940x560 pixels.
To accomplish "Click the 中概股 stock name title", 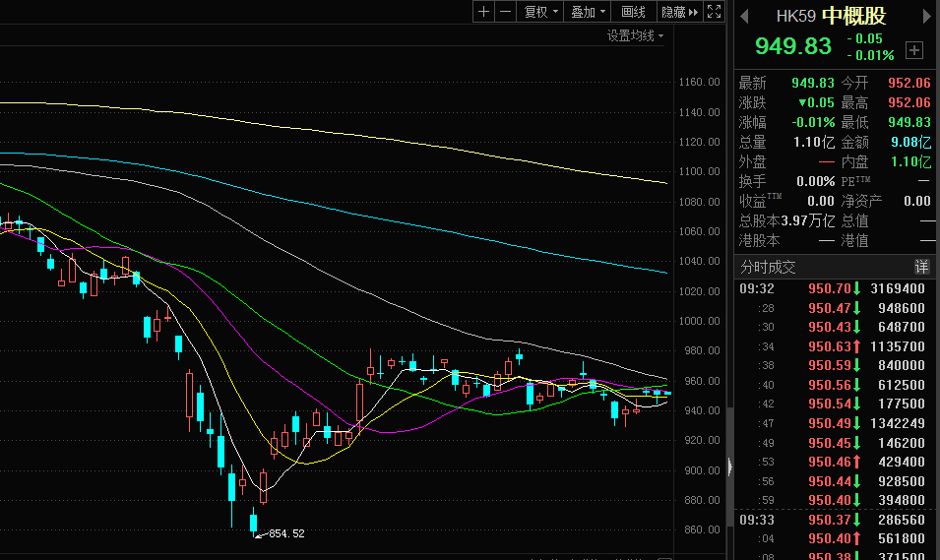I will (853, 16).
